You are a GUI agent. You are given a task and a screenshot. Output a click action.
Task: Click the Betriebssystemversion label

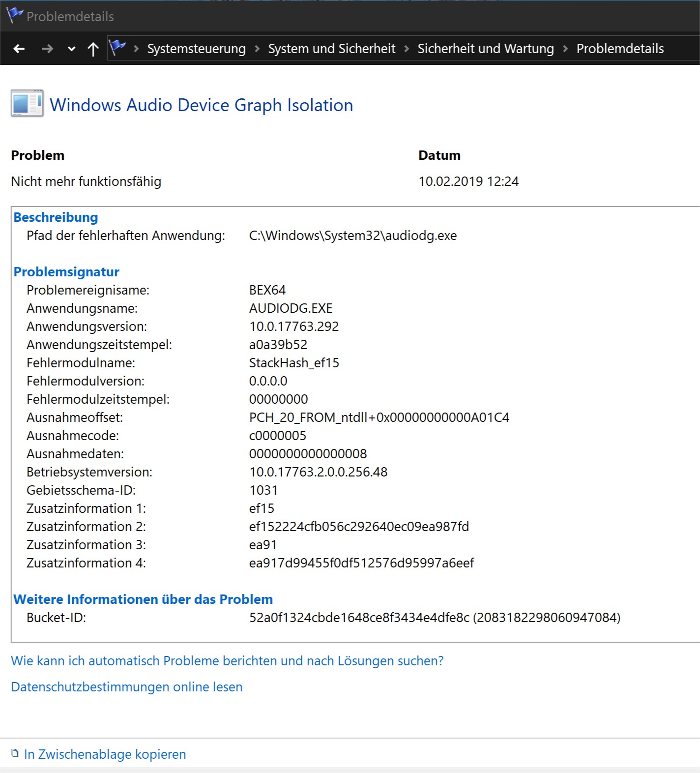point(89,472)
